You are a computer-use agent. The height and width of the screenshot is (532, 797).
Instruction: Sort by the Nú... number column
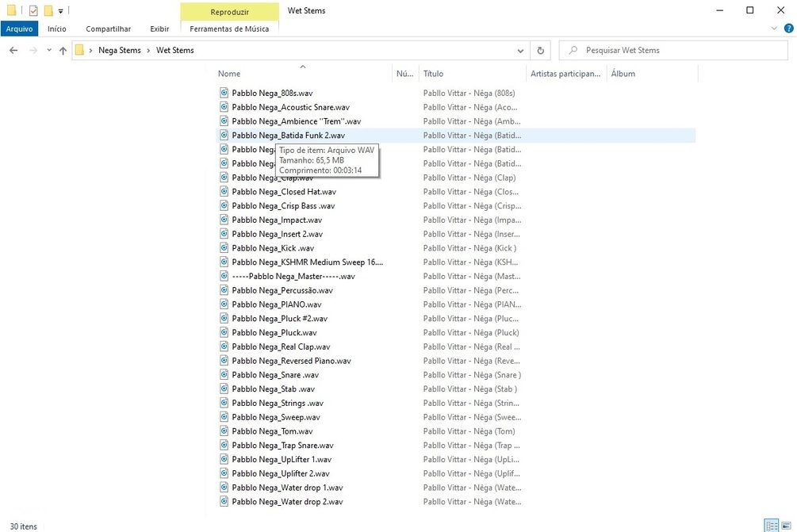(x=405, y=74)
